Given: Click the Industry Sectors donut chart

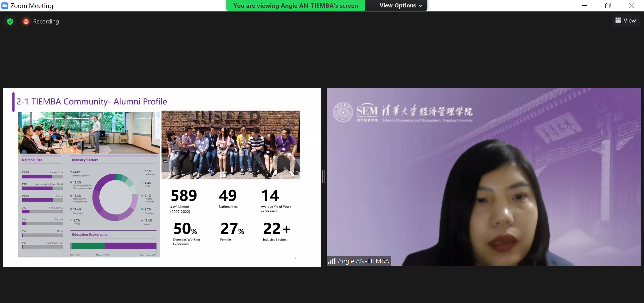Looking at the screenshot, I should (115, 197).
